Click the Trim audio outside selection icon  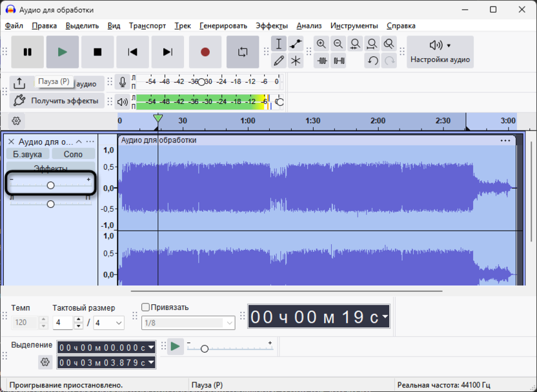click(x=321, y=61)
